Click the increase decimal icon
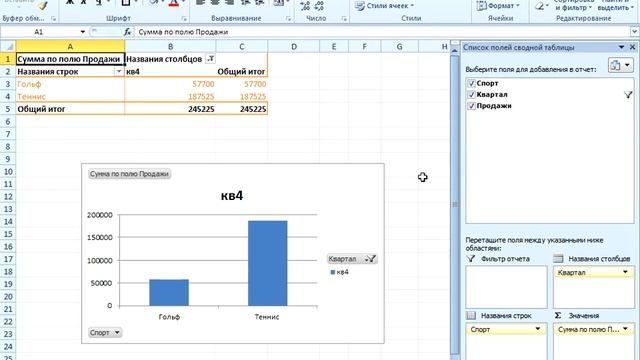Screen dimensions: 640x360 pos(305,5)
